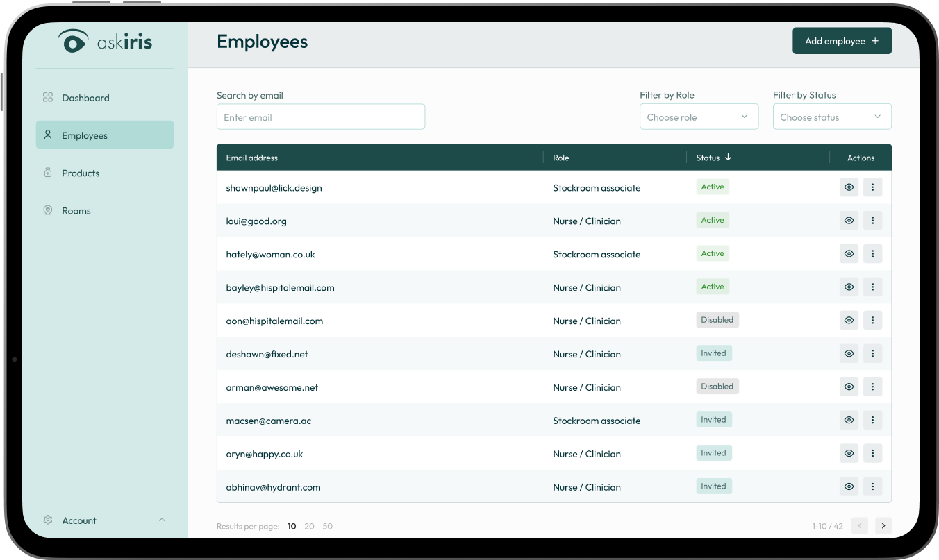The height and width of the screenshot is (560, 939).
Task: Click the Add employee button
Action: [x=841, y=41]
